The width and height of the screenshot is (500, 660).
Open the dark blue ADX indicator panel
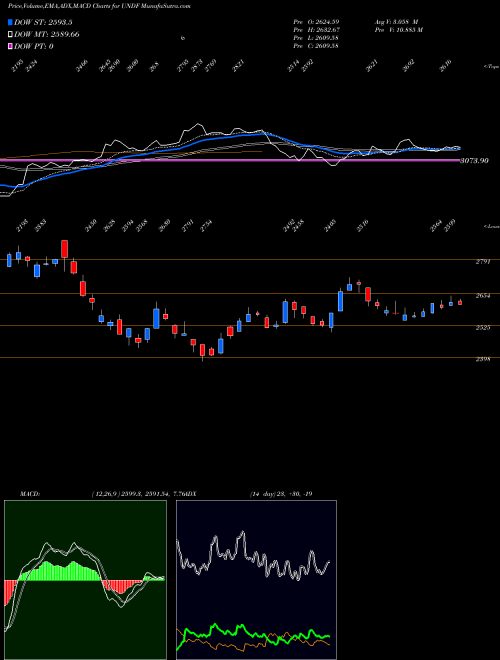point(256,580)
